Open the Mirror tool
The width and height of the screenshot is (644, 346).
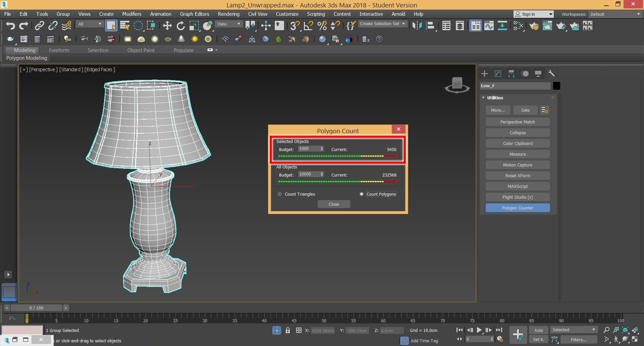coord(417,26)
